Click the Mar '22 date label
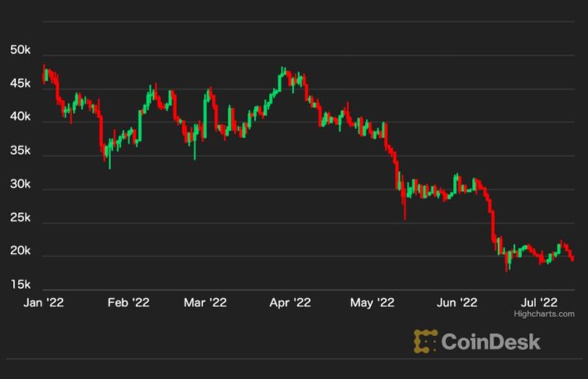 [204, 303]
